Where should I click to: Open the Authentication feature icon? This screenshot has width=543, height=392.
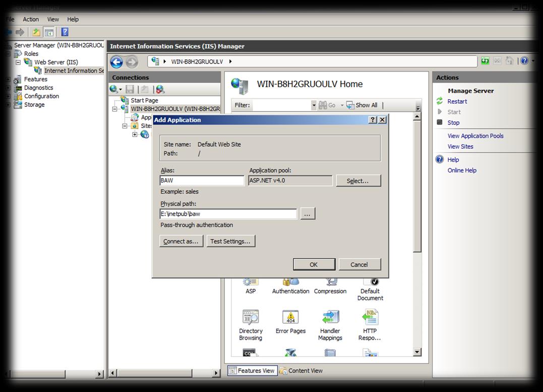(x=290, y=287)
